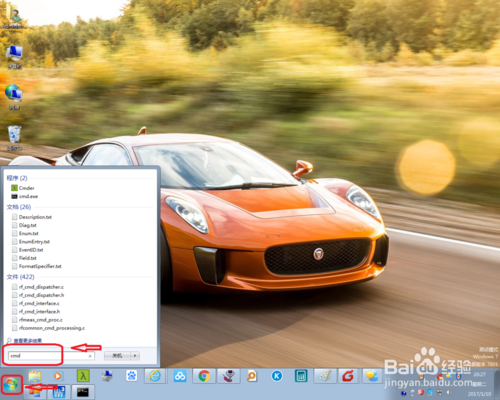Open the Cmder lambda taskbar icon
This screenshot has width=500, height=400.
coord(83,376)
